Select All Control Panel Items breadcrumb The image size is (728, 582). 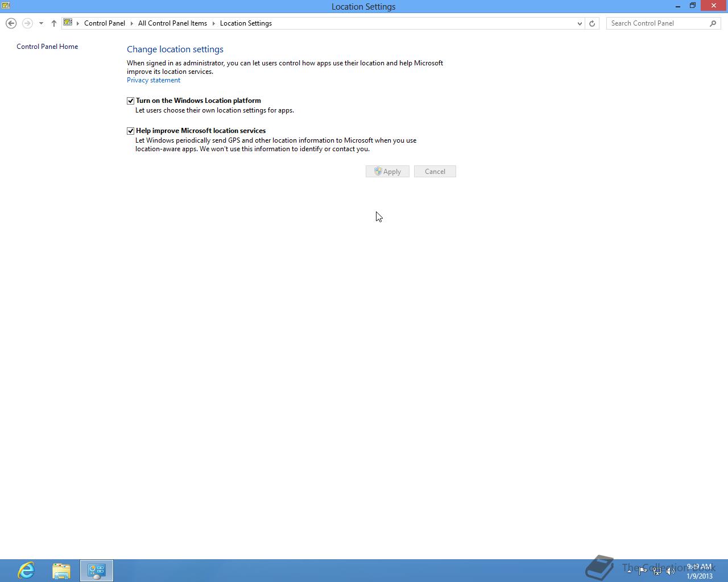(x=172, y=23)
